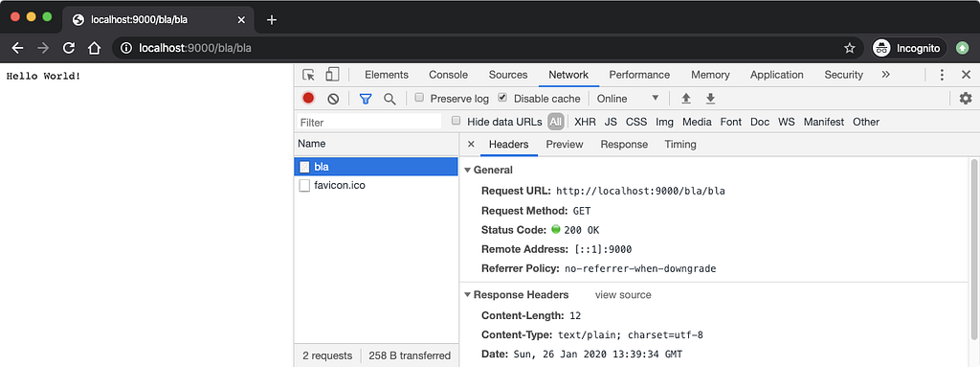Open the Application tab

777,75
